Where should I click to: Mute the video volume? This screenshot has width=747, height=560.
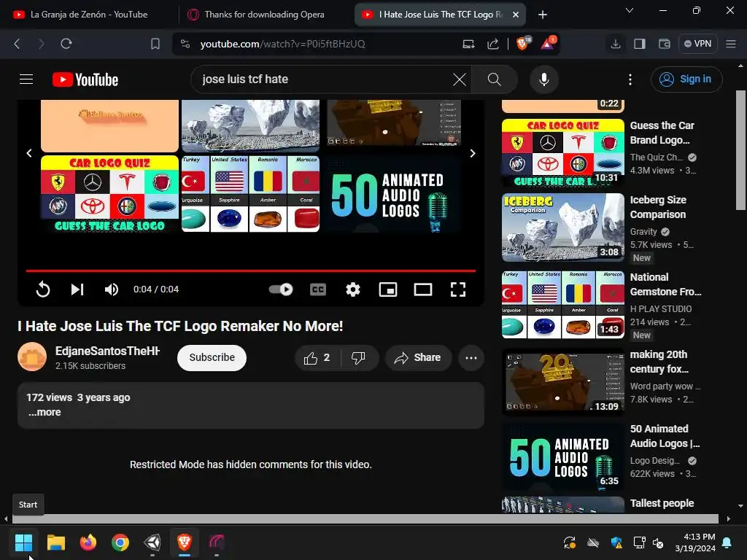click(x=112, y=289)
